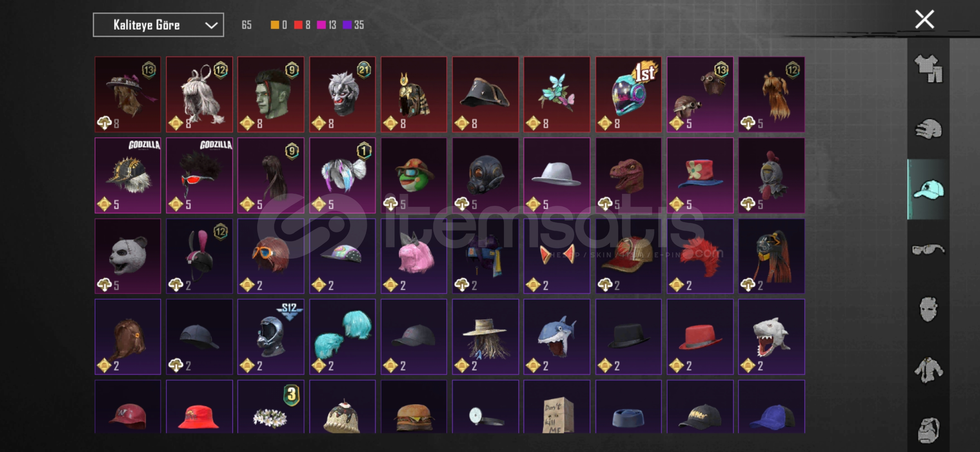980x452 pixels.
Task: Click the dropdown chevron arrow
Action: [x=211, y=26]
